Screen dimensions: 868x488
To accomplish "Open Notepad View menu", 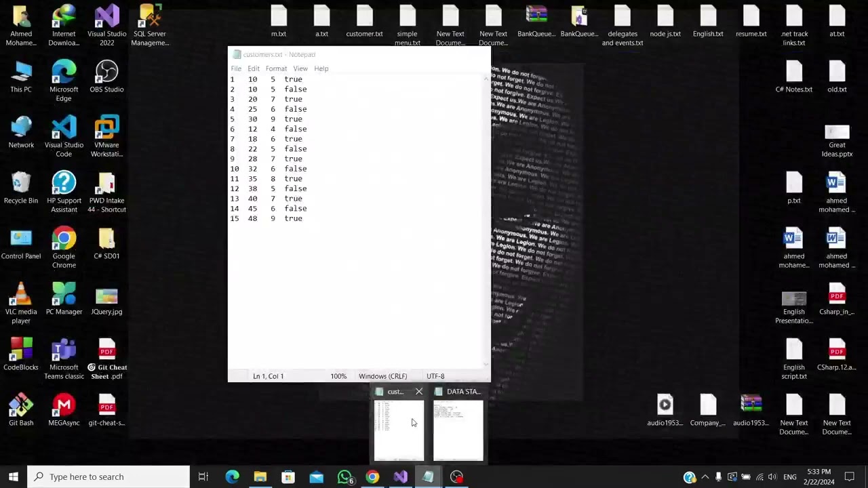I will click(x=300, y=68).
